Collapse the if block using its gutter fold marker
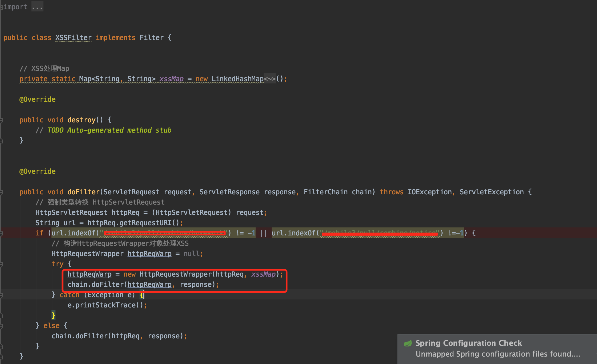 point(1,233)
